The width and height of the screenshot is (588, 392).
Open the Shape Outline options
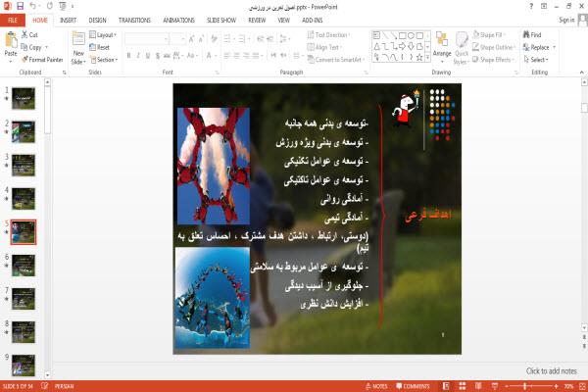(x=494, y=47)
